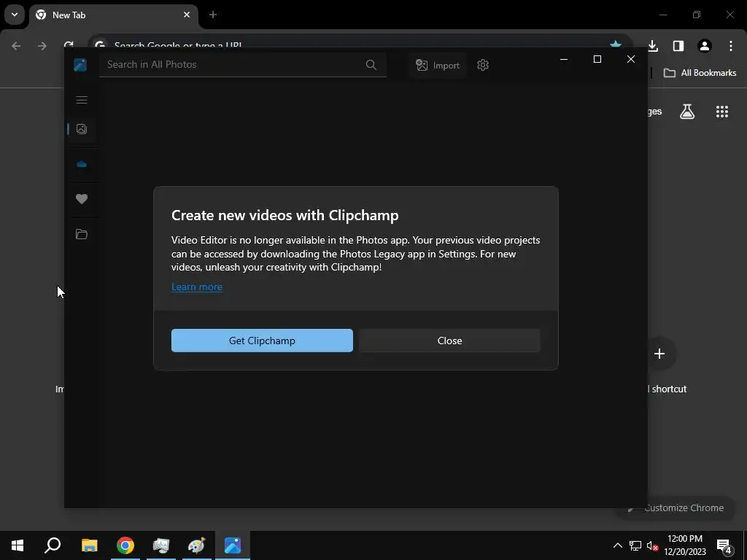Maximize the Photos window
The height and width of the screenshot is (560, 747).
click(597, 59)
